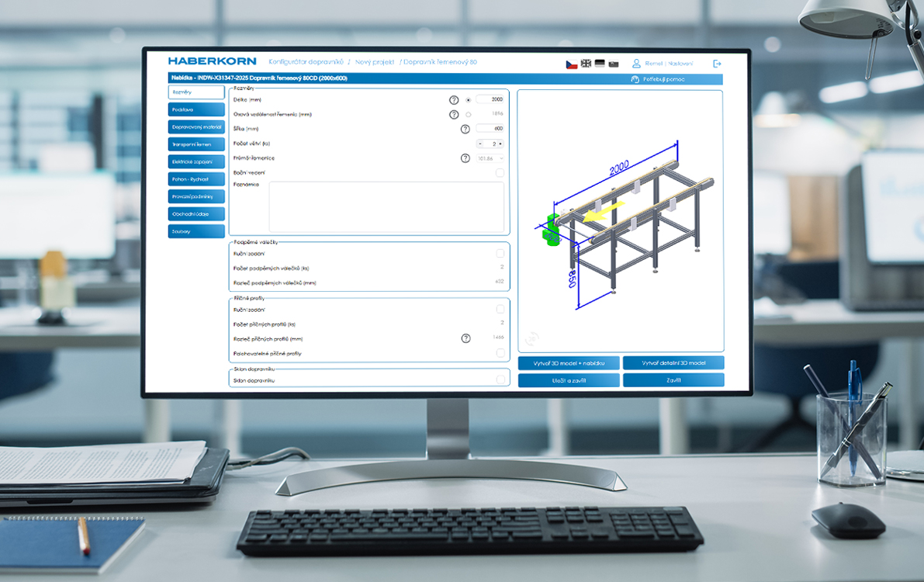Check Polohovatelné příčné profily option
This screenshot has height=582, width=924.
pos(500,353)
